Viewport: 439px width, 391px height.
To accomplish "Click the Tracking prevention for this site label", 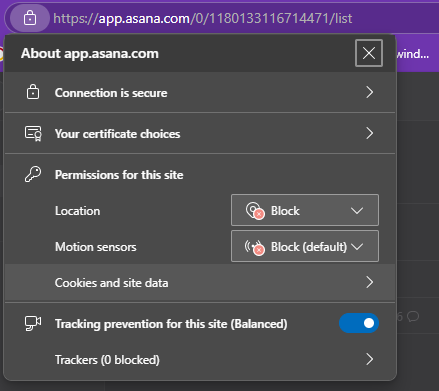I will [171, 324].
